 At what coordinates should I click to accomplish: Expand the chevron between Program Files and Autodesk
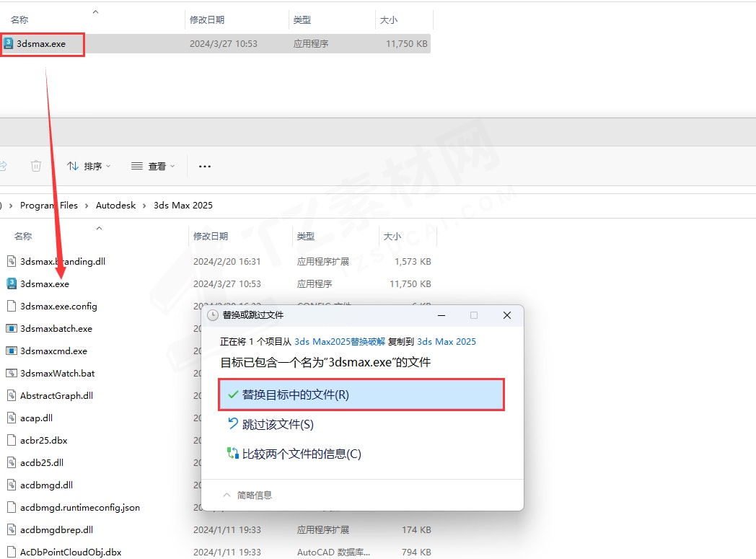coord(87,206)
